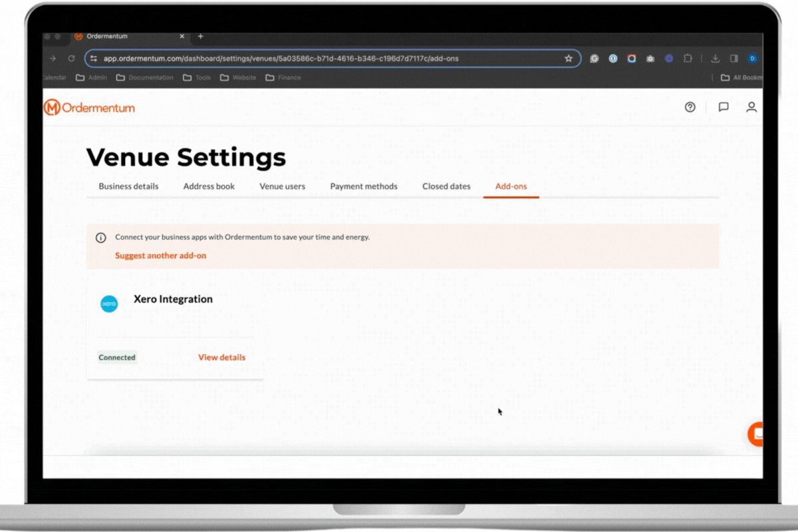Image resolution: width=798 pixels, height=532 pixels.
Task: Open the Chrome profile avatar
Action: [753, 59]
